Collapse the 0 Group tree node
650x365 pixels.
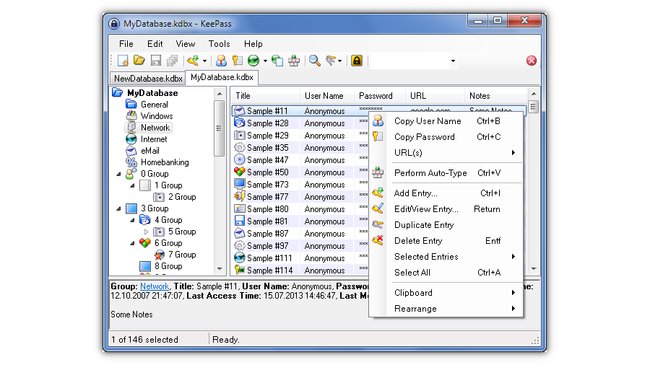[119, 174]
